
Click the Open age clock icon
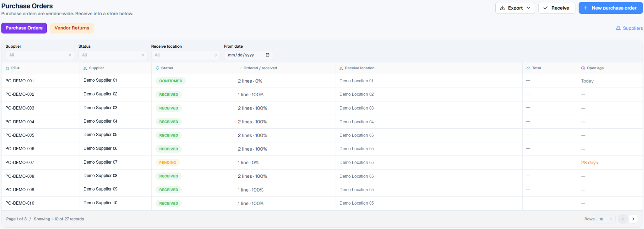coord(583,68)
